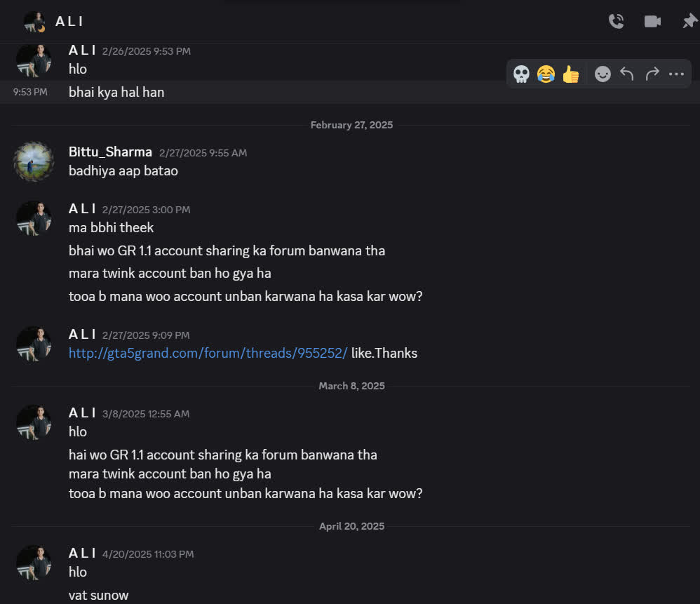Click the "bhai kya hal han" message

click(116, 92)
